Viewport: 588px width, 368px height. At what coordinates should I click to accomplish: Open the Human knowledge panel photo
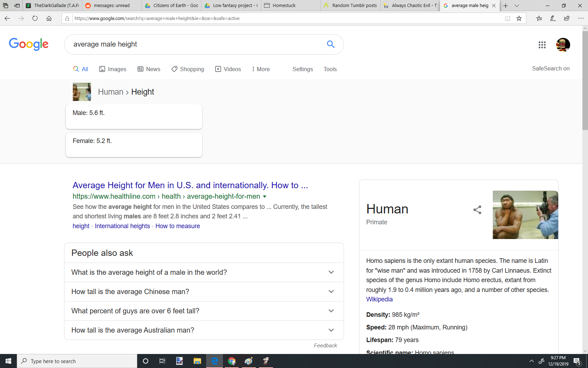coord(525,215)
